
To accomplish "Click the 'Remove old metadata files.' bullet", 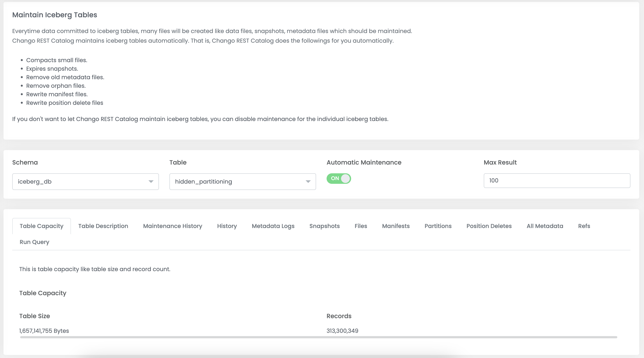I will pyautogui.click(x=65, y=77).
